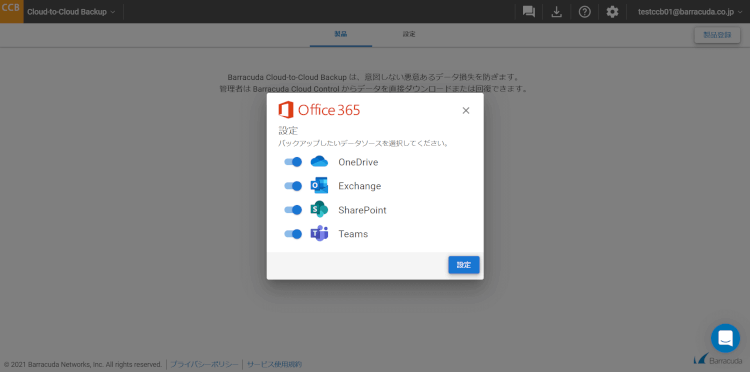This screenshot has width=750, height=372.
Task: Switch to the 設定 tab
Action: [409, 35]
